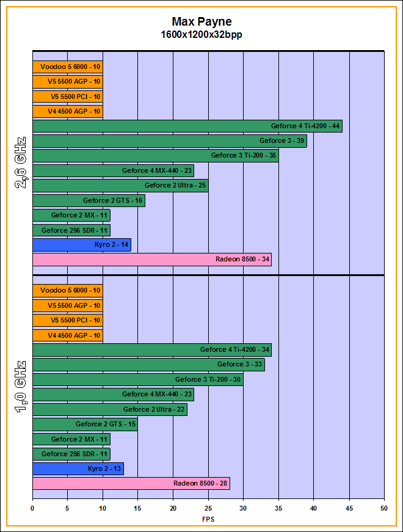Click the Max Payne chart title

click(201, 23)
